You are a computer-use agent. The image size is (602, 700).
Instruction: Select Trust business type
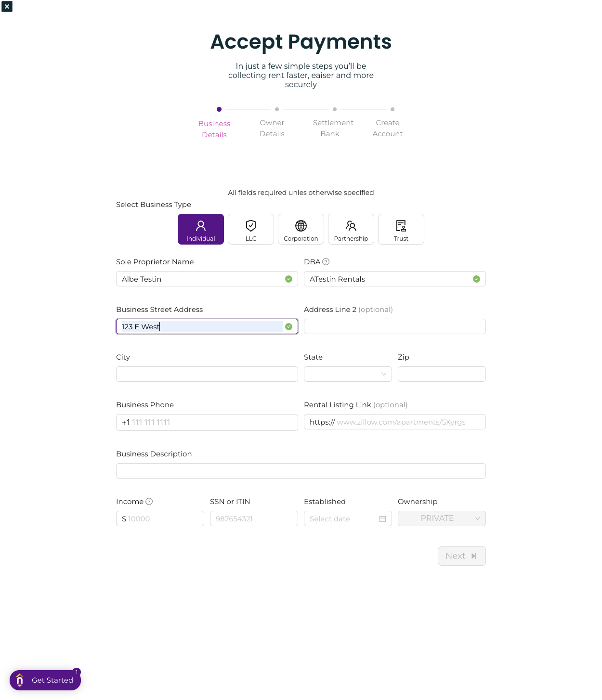click(401, 229)
